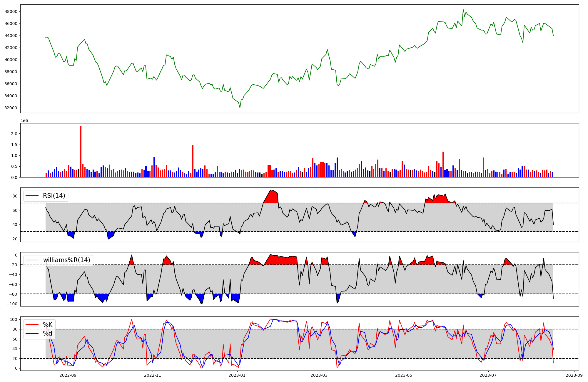Click the 2023-03 date axis label
The image size is (588, 382).
tap(319, 375)
